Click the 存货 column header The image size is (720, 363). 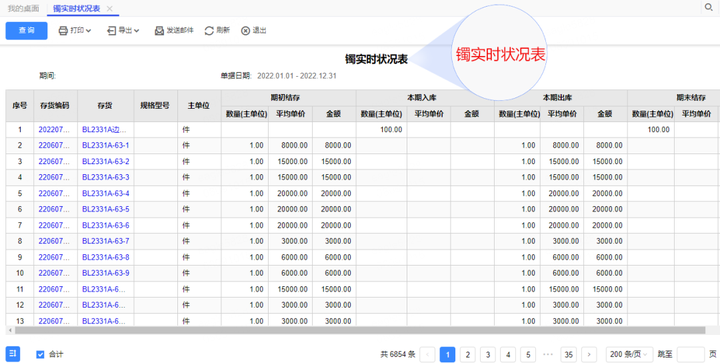point(105,106)
